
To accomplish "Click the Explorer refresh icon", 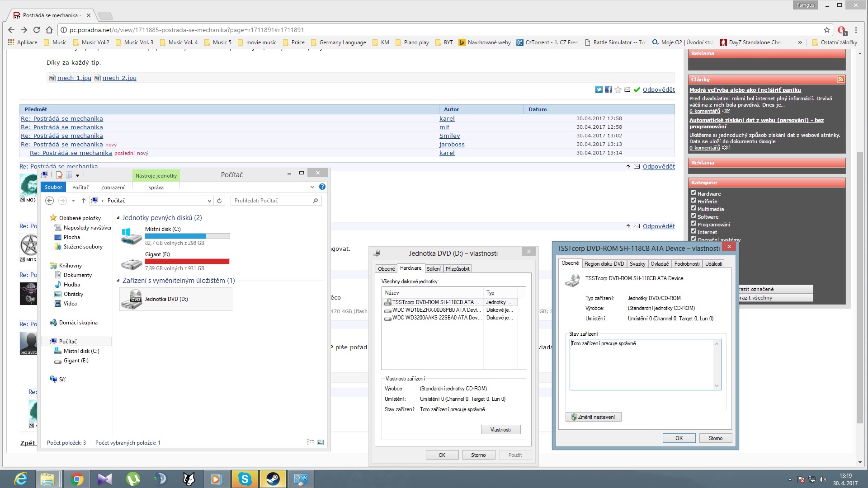I will click(x=219, y=201).
